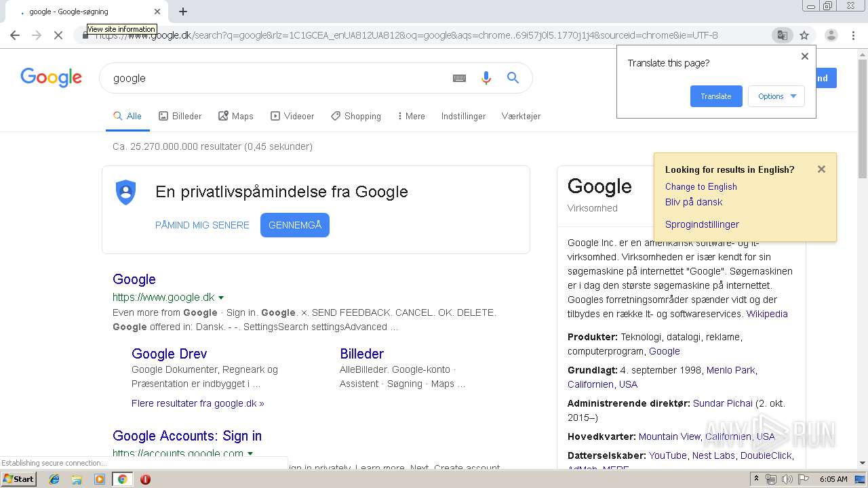Image resolution: width=868 pixels, height=488 pixels.
Task: Open Google Accounts: Sign in result
Action: [x=187, y=436]
